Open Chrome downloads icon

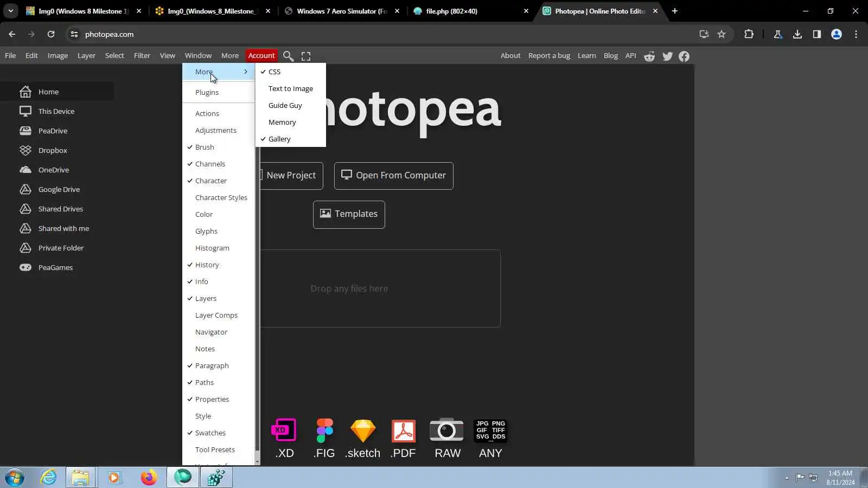797,34
